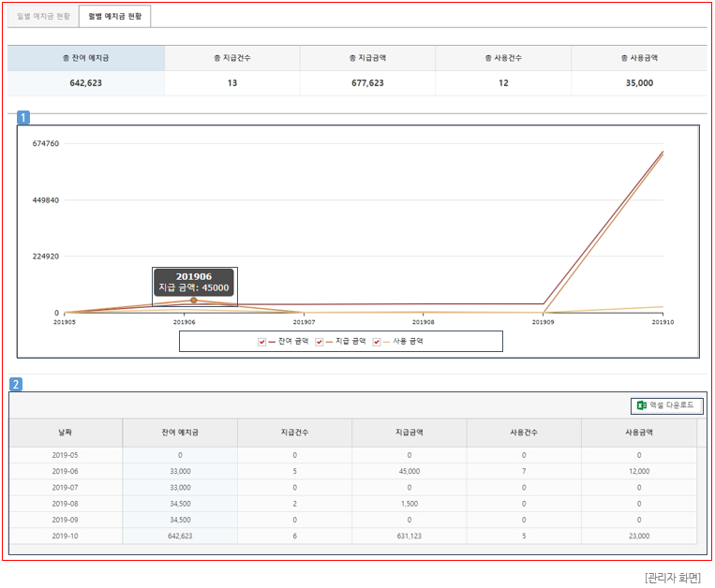715x588 pixels.
Task: Click the 사용금액 column header in table
Action: click(638, 433)
